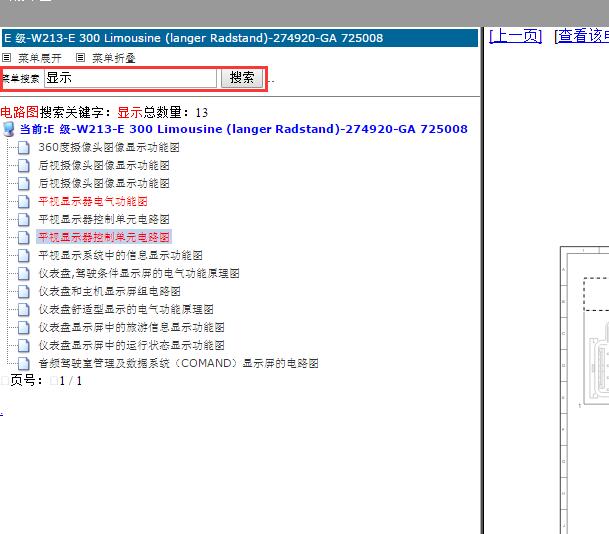This screenshot has height=534, width=609.
Task: Click document icon for 仪表盘,驾驶条件显示屏的电气功能原理图
Action: pyautogui.click(x=24, y=273)
